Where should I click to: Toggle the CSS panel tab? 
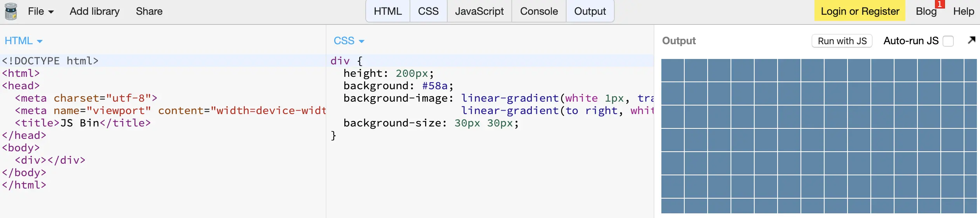(428, 11)
